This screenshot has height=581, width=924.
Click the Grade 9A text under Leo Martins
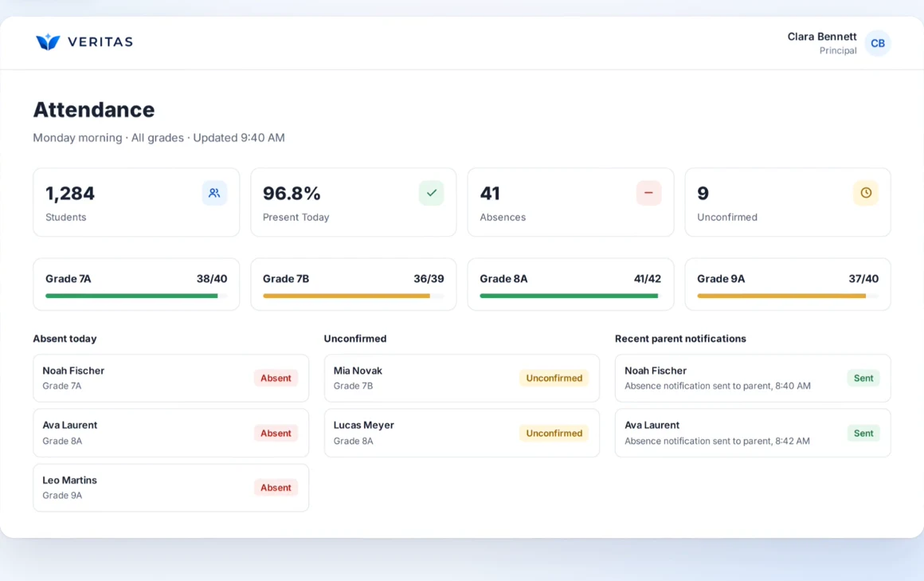point(62,496)
